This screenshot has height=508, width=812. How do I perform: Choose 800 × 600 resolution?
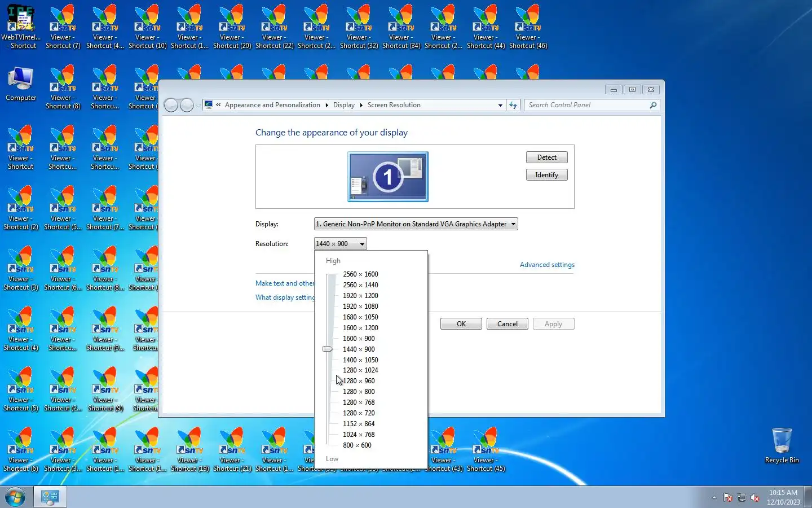coord(357,445)
